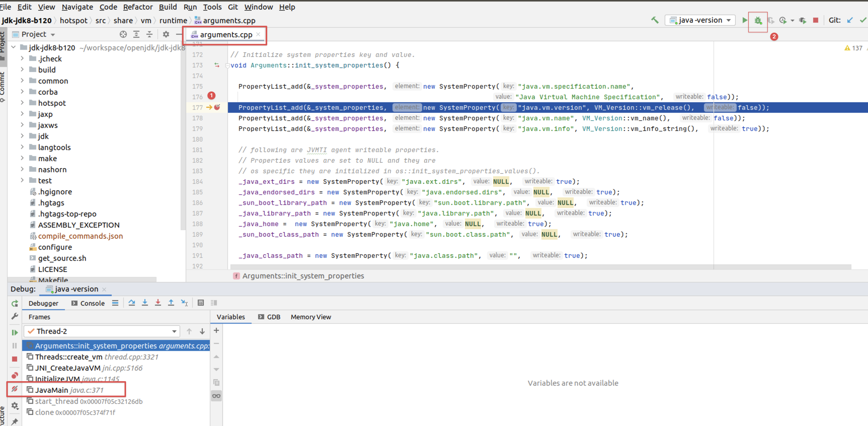The height and width of the screenshot is (426, 868).
Task: Click the green Run play button
Action: coord(744,20)
